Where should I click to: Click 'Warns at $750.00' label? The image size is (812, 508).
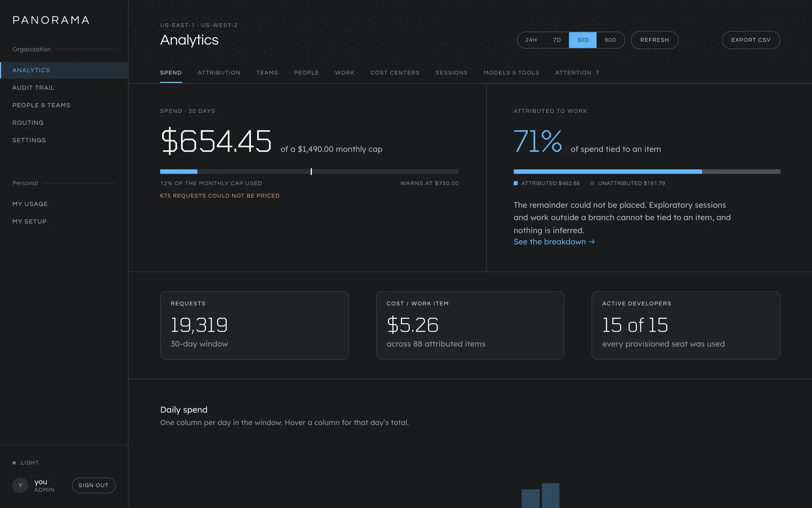pos(429,183)
